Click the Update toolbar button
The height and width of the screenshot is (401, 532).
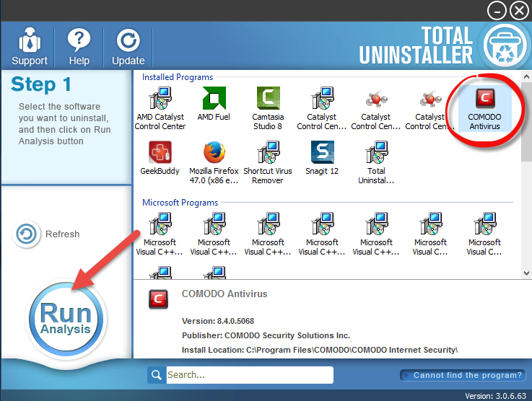point(128,47)
